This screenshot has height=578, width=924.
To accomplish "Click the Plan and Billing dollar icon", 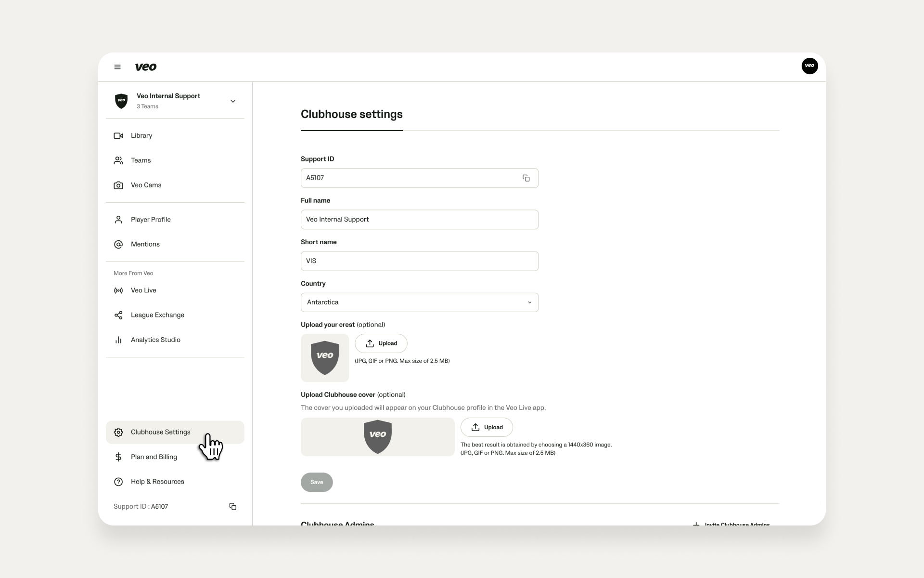I will 118,457.
